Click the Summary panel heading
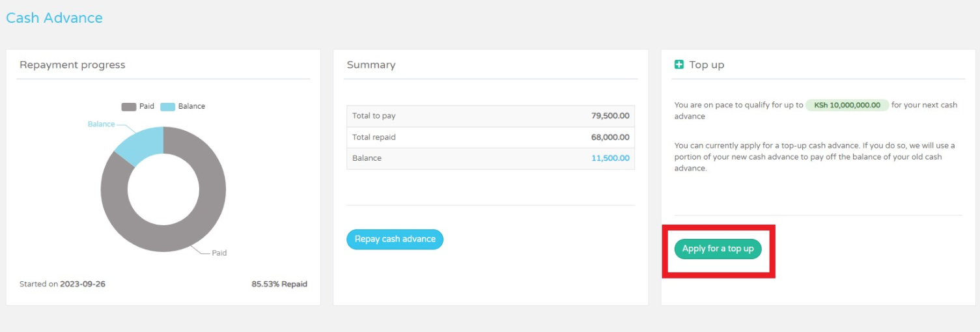The height and width of the screenshot is (332, 980). 371,65
